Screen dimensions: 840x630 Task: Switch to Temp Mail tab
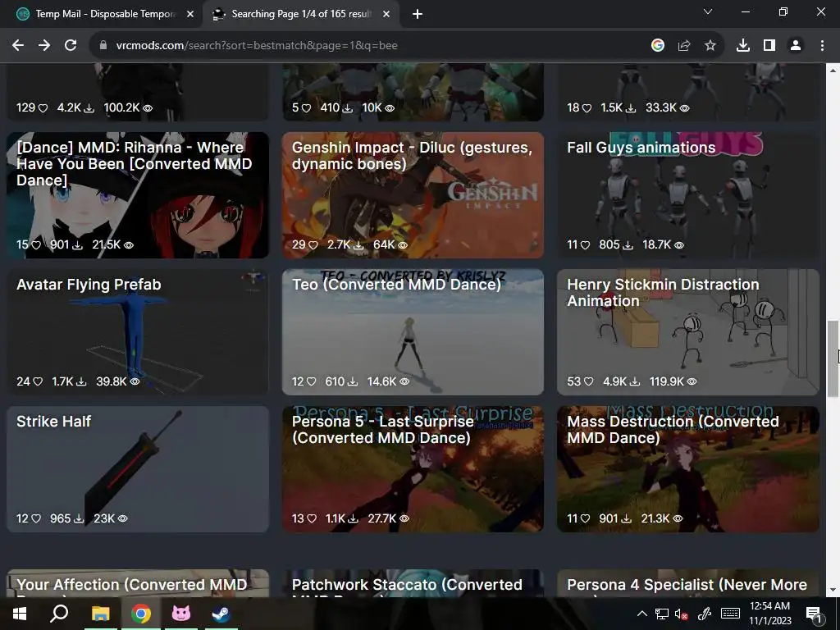click(x=104, y=15)
